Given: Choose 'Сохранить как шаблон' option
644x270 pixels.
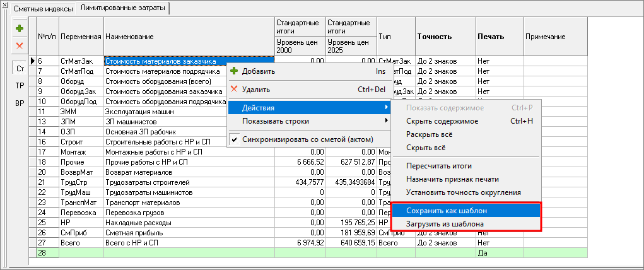Looking at the screenshot, I should [447, 210].
